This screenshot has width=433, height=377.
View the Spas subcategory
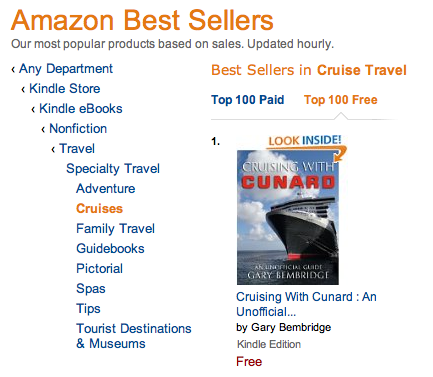(91, 289)
